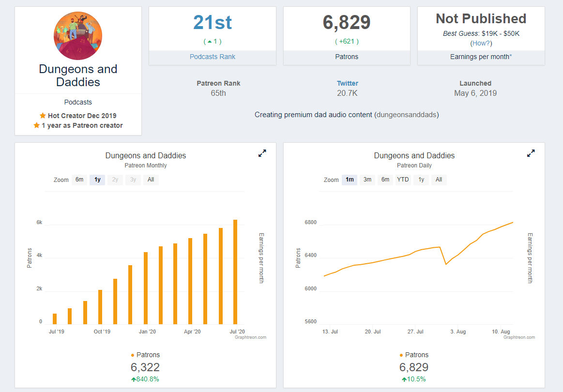
Task: Click the 20. Jul label on the Daily chart axis
Action: coord(373,332)
